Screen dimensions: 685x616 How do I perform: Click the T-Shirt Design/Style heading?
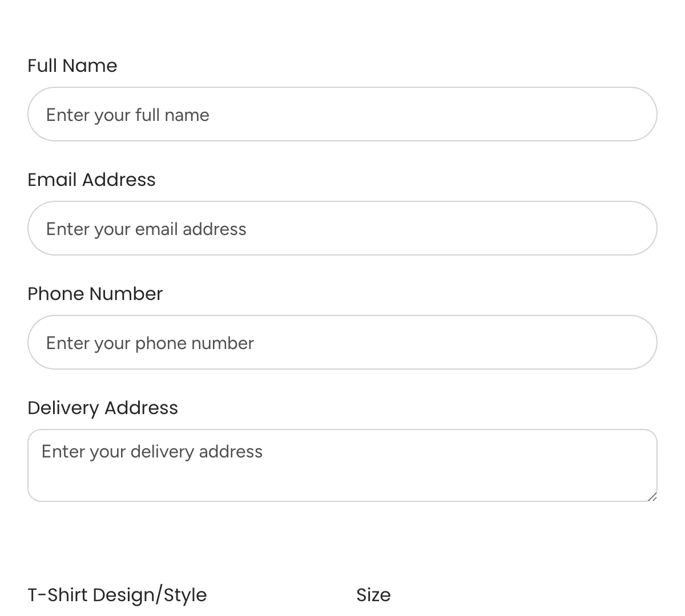(117, 595)
